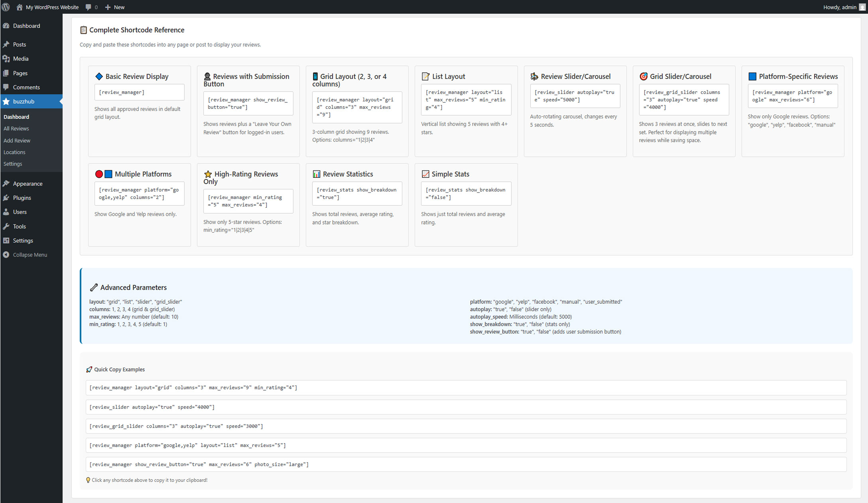Click Howdy, admin account menu
This screenshot has height=503, width=868.
pyautogui.click(x=840, y=7)
